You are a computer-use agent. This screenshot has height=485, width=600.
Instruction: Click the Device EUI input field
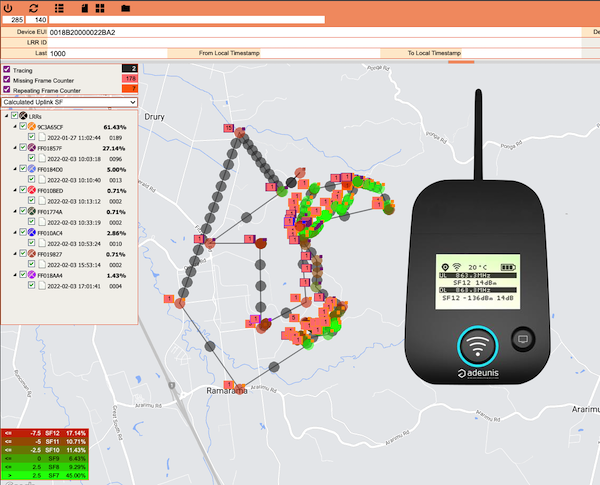(x=300, y=32)
